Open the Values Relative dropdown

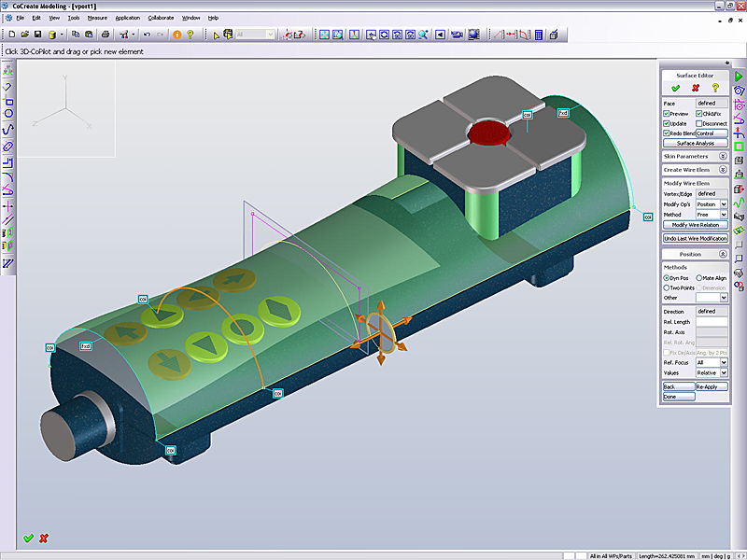click(x=724, y=372)
